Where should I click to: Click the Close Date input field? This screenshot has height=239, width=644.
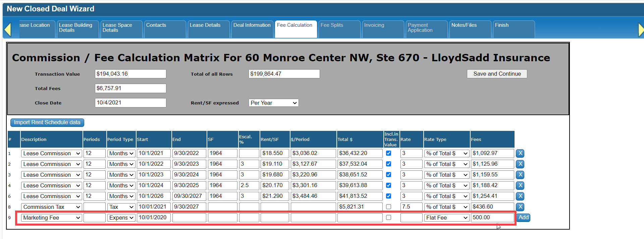[x=130, y=103]
